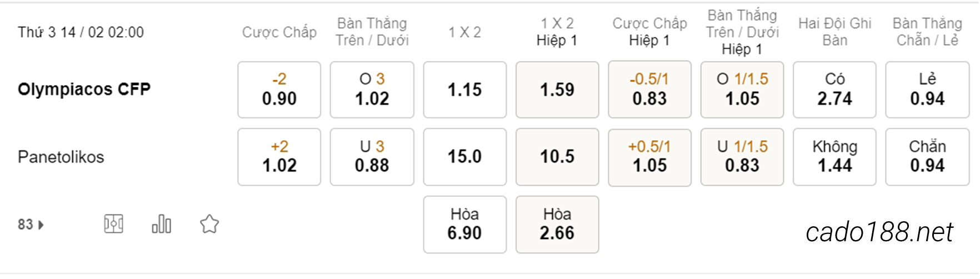Image resolution: width=980 pixels, height=279 pixels.
Task: Select Olympiacos -2 handicap odds 0.90
Action: (279, 89)
